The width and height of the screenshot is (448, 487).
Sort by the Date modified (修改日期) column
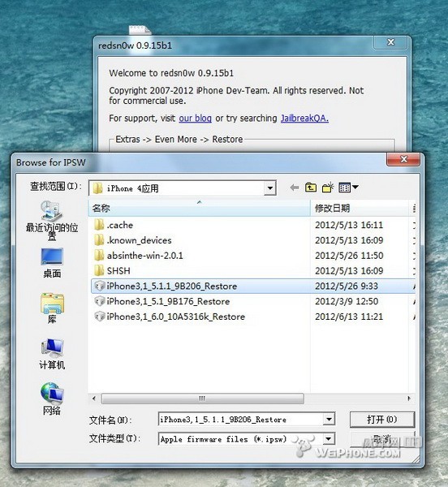[359, 208]
